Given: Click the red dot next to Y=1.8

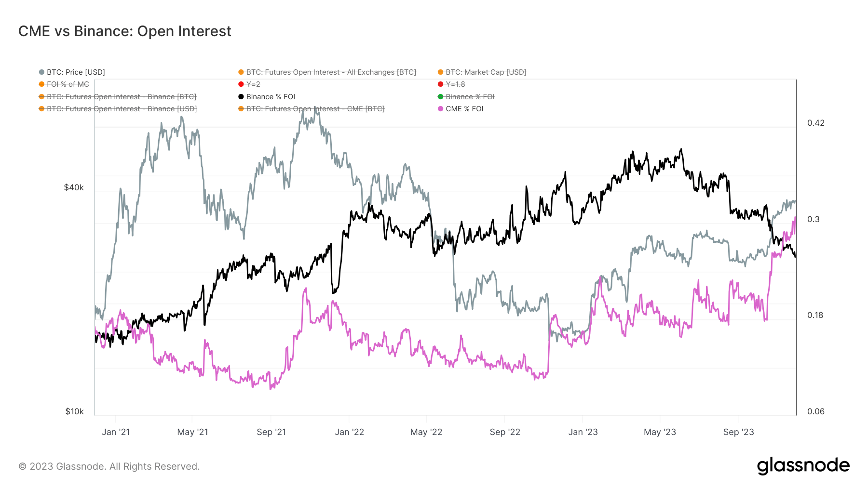Looking at the screenshot, I should click(x=440, y=84).
